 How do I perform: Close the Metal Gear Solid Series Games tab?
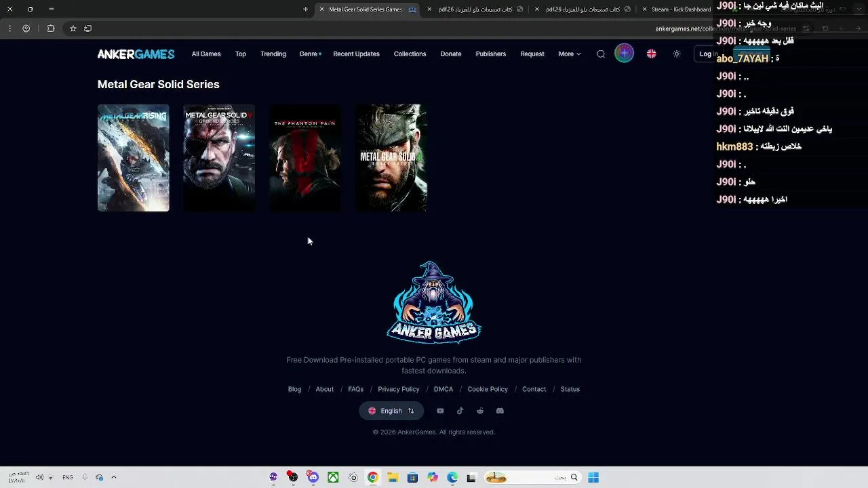click(x=321, y=9)
